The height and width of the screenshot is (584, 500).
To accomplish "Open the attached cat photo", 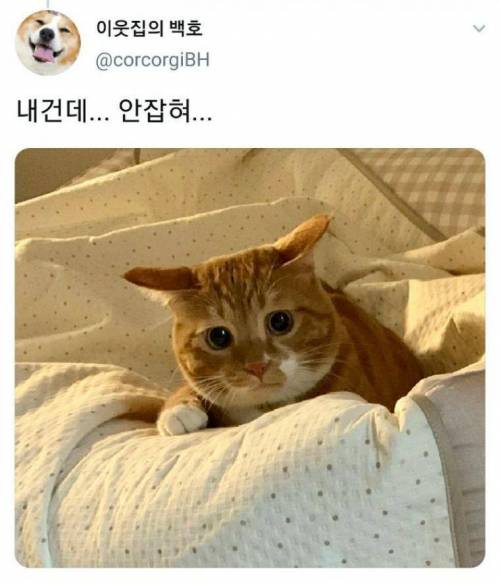I will pyautogui.click(x=250, y=358).
